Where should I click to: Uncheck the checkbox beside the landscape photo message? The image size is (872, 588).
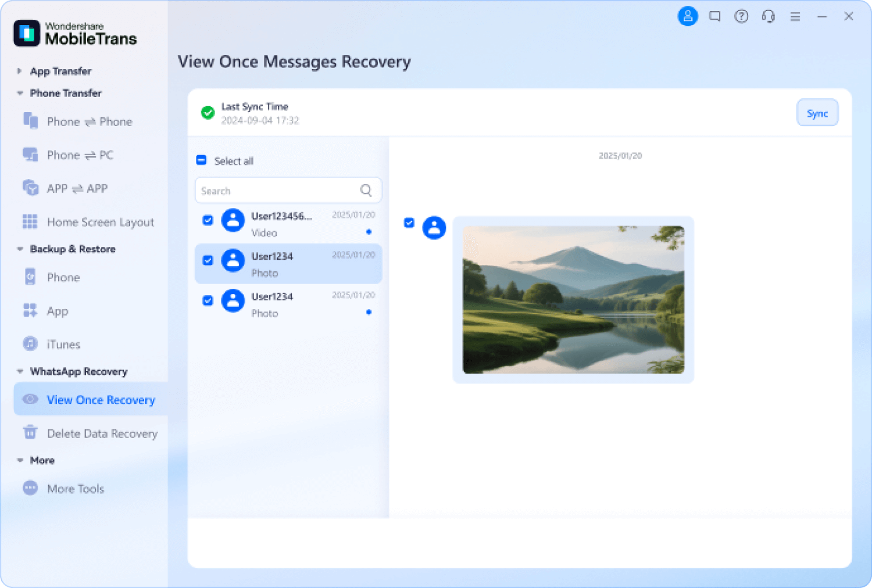409,223
